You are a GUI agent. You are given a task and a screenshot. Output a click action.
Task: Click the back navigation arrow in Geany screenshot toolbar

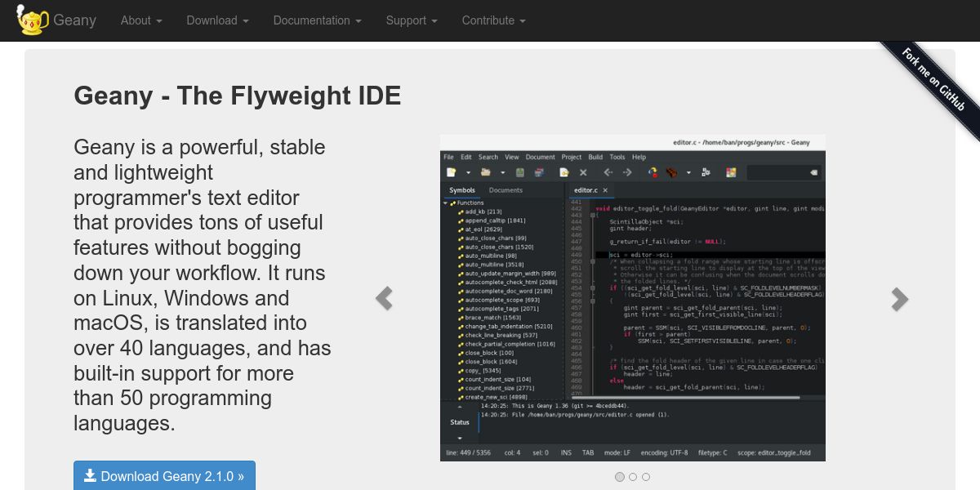[x=608, y=172]
